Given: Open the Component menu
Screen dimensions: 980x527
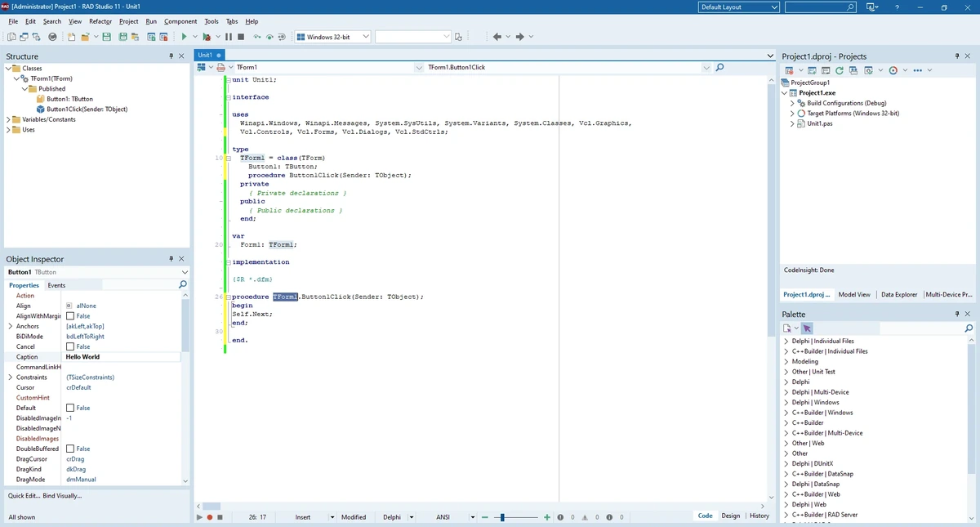Looking at the screenshot, I should [x=180, y=21].
